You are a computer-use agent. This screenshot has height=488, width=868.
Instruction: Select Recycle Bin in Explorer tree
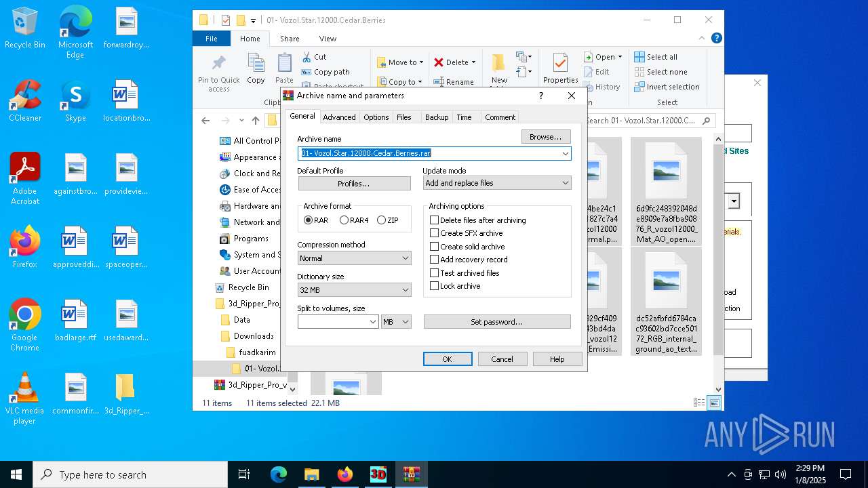coord(248,287)
